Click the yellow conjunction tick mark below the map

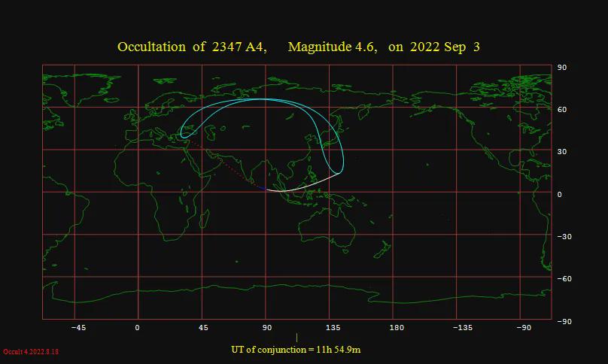point(296,338)
